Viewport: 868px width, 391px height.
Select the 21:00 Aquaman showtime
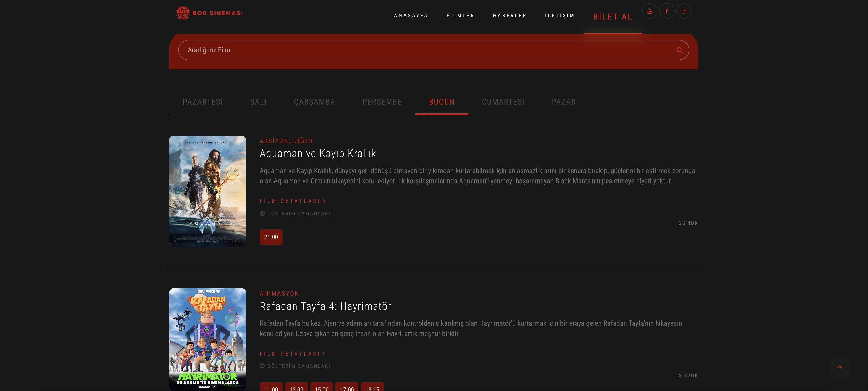coord(271,237)
